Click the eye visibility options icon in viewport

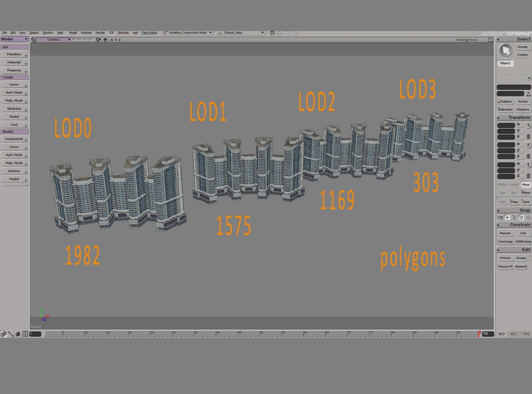click(x=105, y=40)
